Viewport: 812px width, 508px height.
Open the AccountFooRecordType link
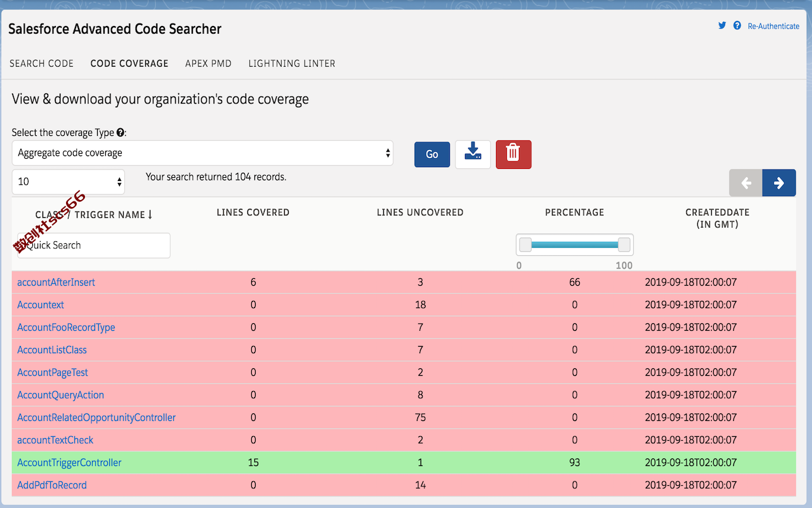coord(66,328)
